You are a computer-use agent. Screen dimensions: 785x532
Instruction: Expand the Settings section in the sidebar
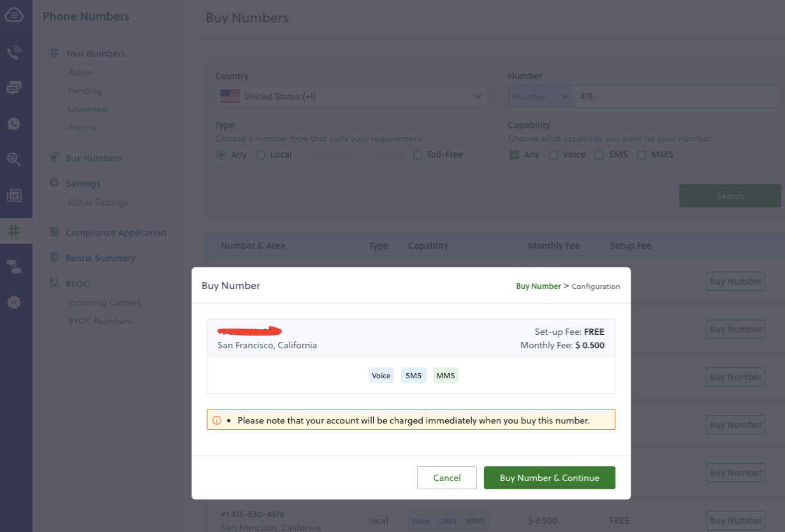tap(82, 183)
